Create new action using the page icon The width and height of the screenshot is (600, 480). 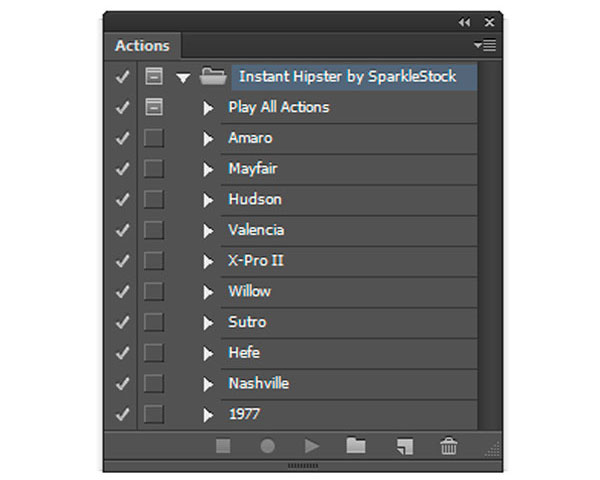click(405, 446)
